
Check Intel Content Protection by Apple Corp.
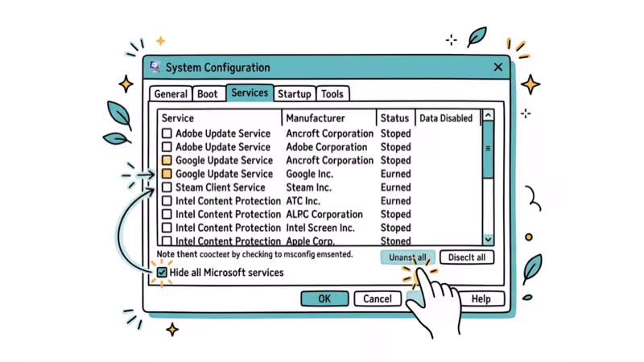point(167,241)
